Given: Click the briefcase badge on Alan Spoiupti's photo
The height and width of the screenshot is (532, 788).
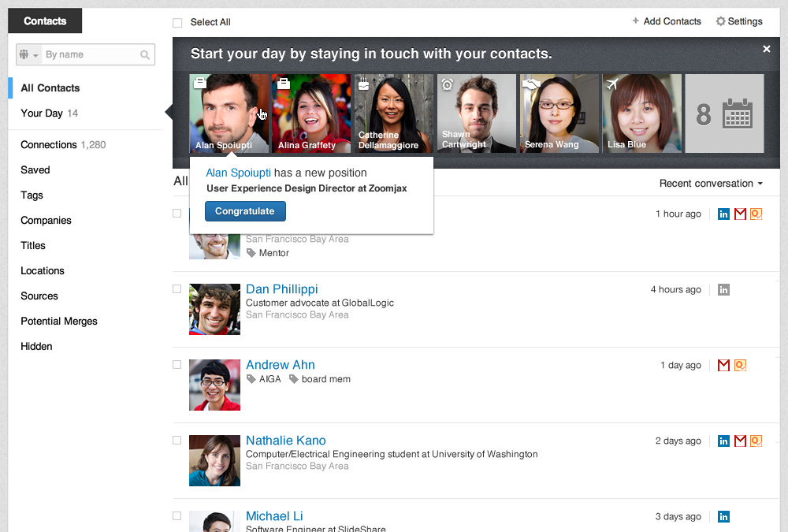Looking at the screenshot, I should [200, 82].
